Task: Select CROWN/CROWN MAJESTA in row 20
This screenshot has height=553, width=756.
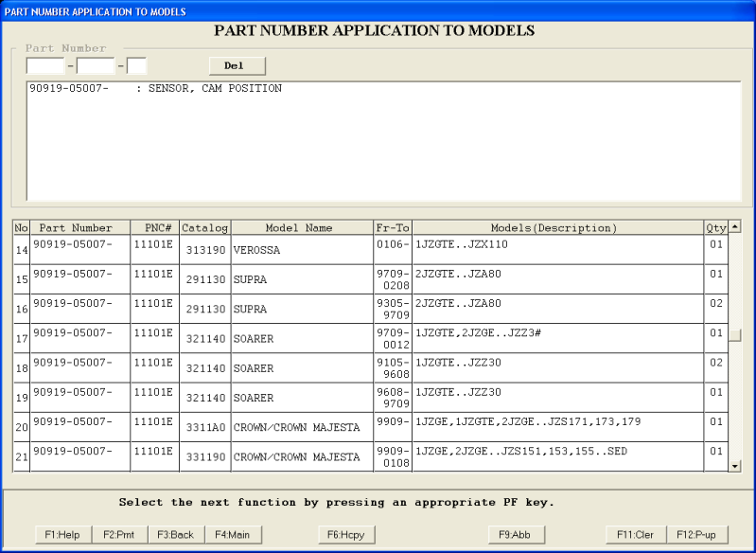Action: point(302,427)
